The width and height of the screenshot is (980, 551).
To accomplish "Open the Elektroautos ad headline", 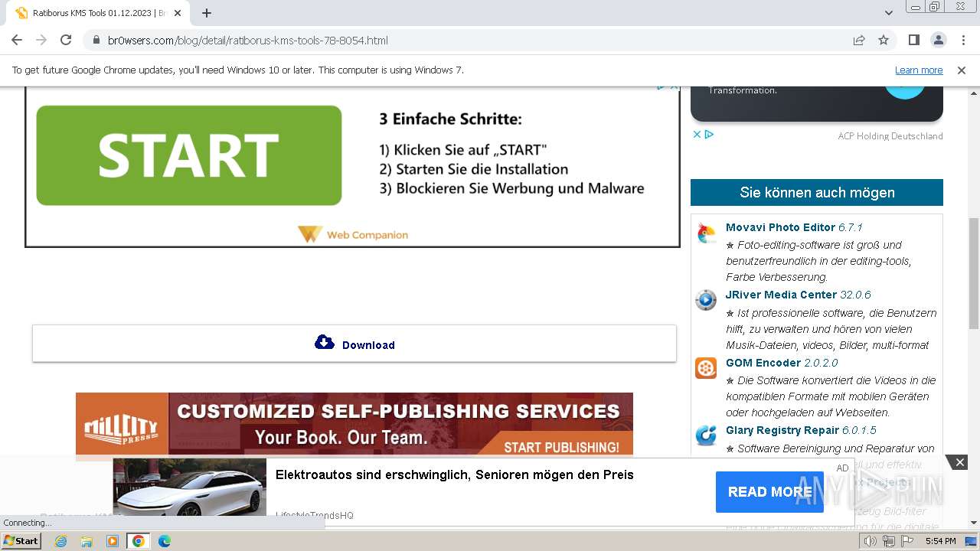I will tap(455, 474).
